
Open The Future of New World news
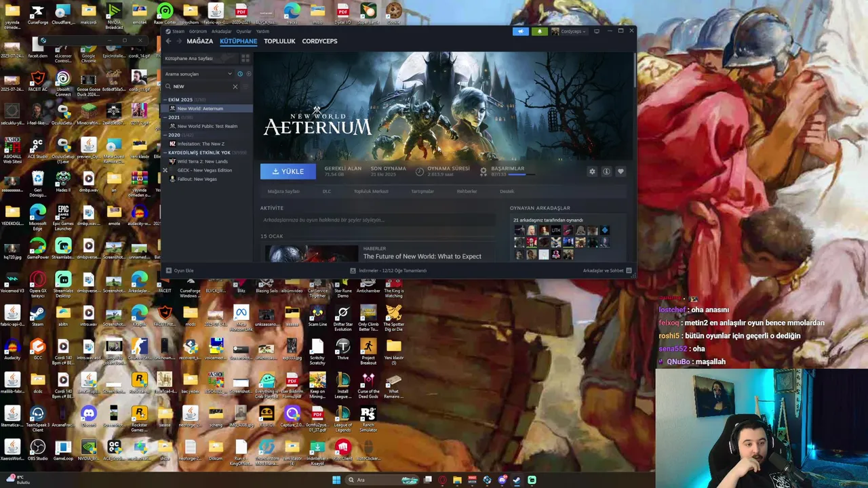[422, 256]
